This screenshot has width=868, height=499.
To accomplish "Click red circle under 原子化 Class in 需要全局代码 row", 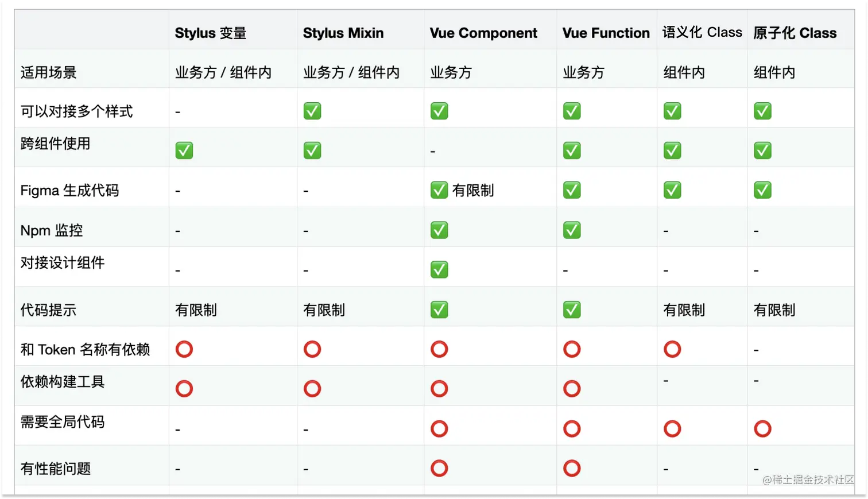I will [762, 428].
